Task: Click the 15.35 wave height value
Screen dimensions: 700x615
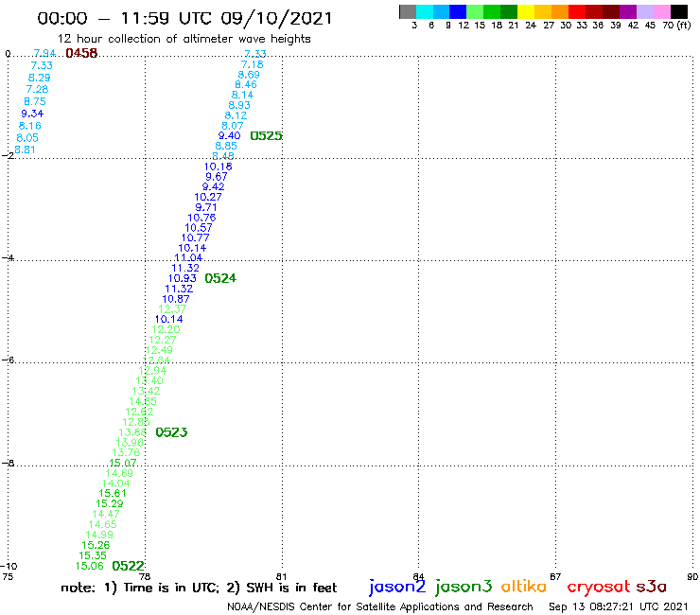Action: point(93,555)
